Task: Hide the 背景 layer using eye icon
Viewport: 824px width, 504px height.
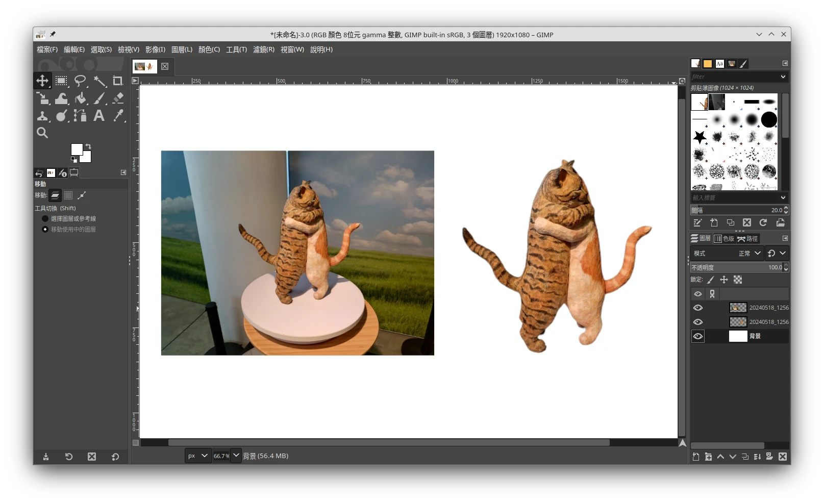Action: coord(698,336)
